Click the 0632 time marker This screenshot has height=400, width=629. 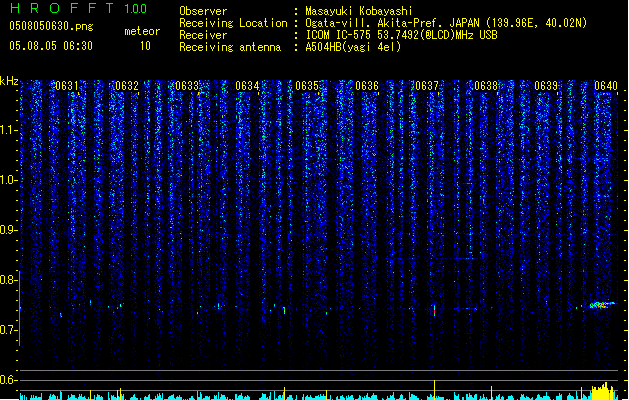pyautogui.click(x=127, y=86)
